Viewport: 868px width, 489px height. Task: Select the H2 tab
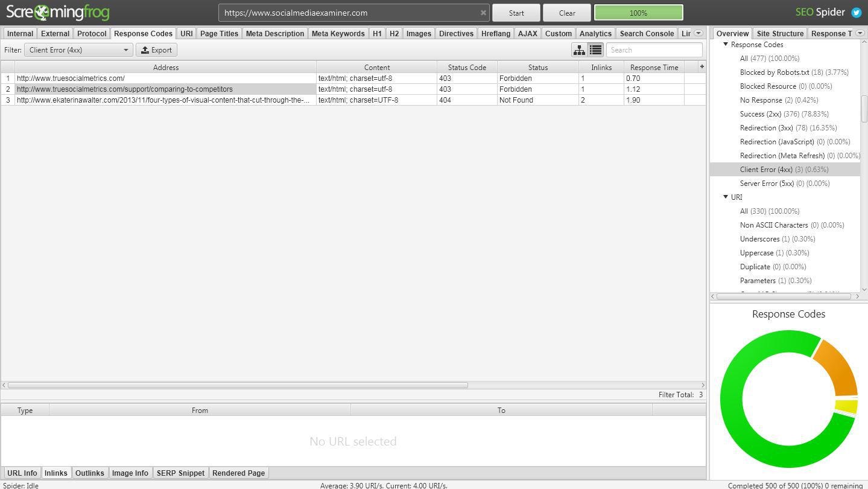click(394, 34)
